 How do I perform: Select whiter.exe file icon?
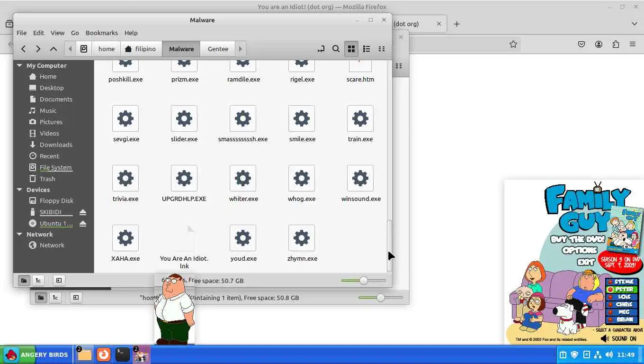point(243,178)
